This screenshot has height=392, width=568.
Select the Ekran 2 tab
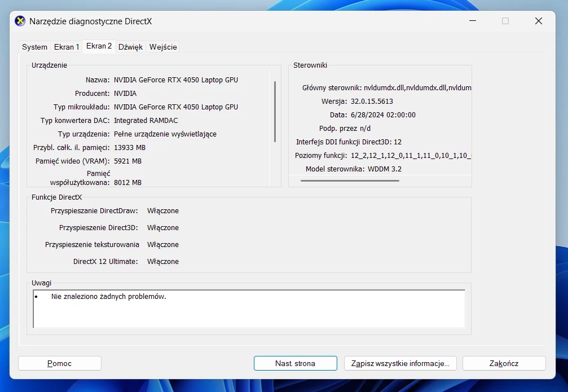click(x=99, y=46)
